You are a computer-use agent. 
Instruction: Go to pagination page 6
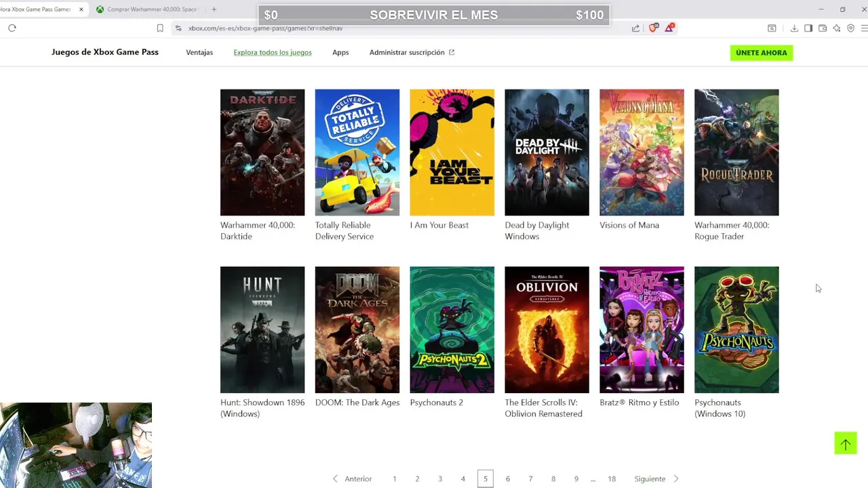(508, 479)
